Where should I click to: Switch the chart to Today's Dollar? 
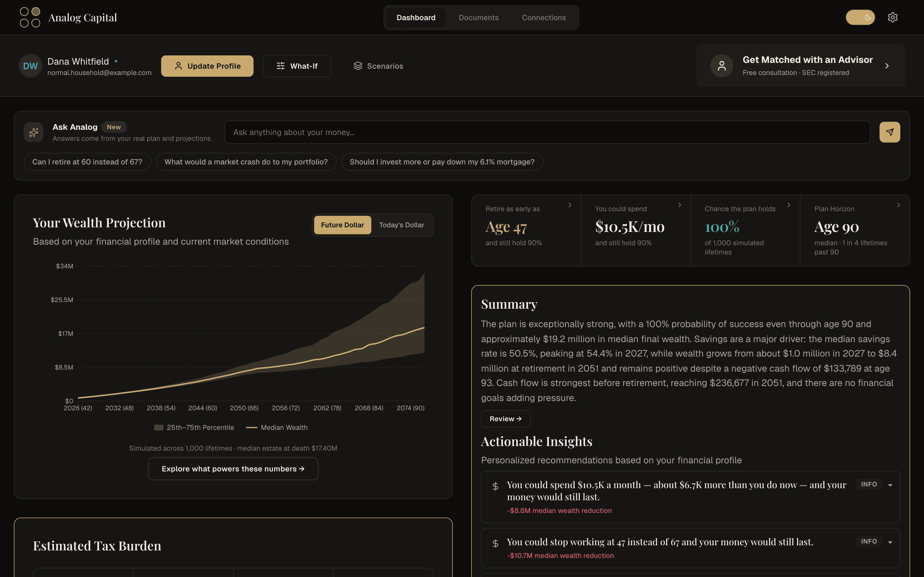tap(402, 225)
